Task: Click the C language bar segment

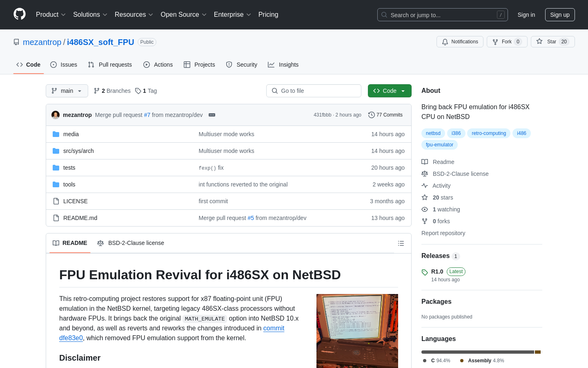Action: coord(478,352)
